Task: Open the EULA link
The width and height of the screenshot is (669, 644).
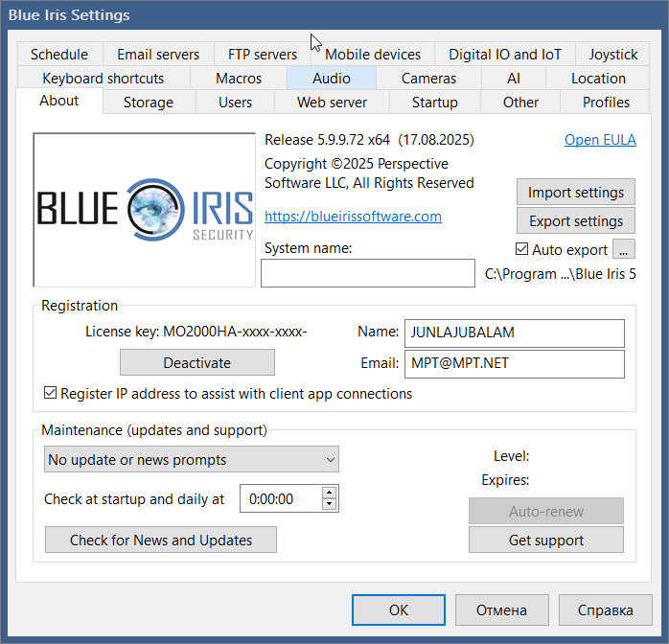Action: point(600,140)
